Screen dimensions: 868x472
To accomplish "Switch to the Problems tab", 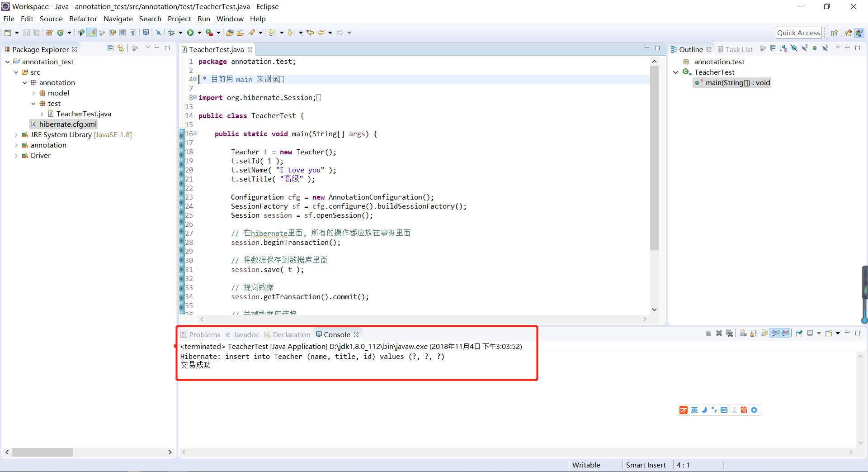I will point(200,334).
